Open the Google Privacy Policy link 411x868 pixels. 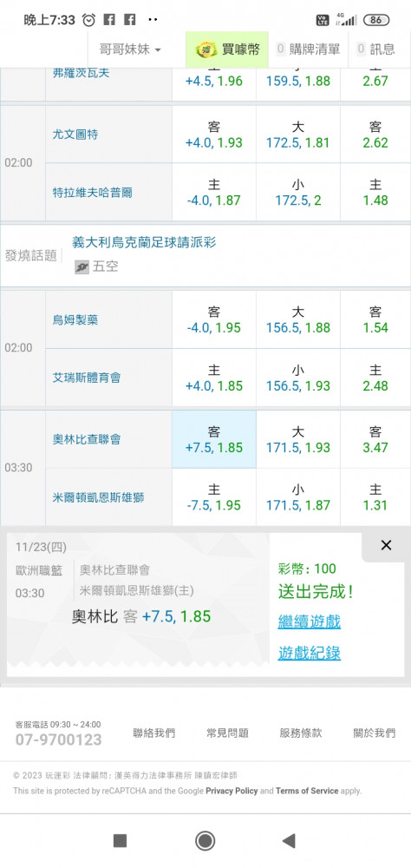(x=232, y=791)
